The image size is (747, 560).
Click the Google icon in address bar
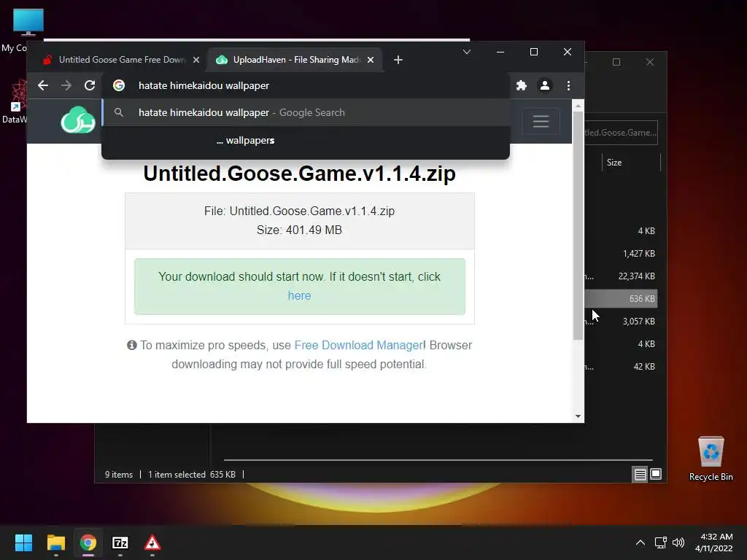point(119,85)
